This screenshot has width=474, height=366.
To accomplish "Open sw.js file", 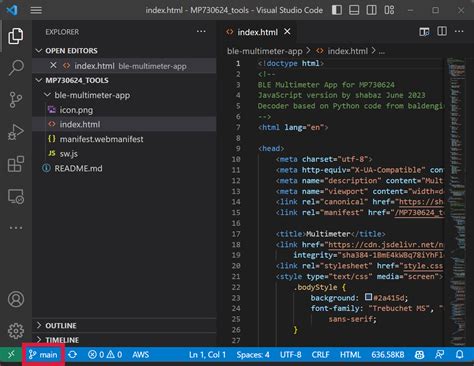I will click(124, 154).
